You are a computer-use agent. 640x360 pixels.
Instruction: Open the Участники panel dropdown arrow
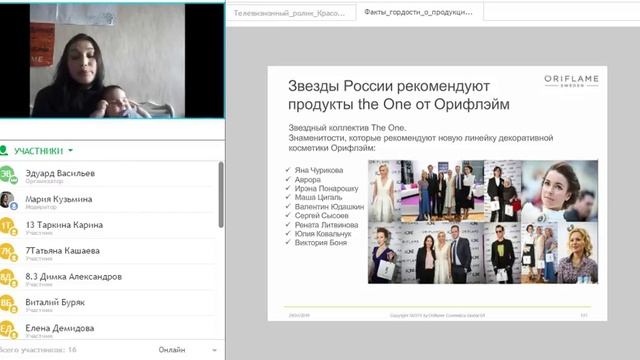[x=71, y=151]
